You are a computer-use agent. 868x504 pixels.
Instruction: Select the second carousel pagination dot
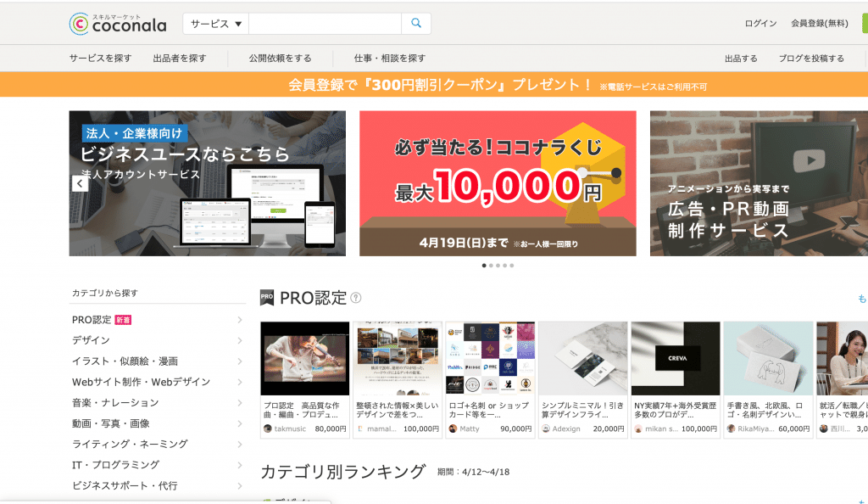492,266
